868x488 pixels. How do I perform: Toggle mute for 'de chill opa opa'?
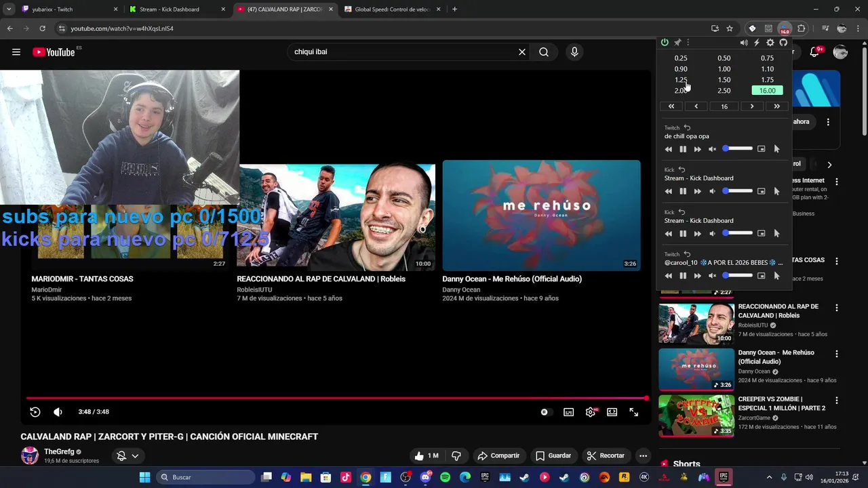pyautogui.click(x=712, y=149)
